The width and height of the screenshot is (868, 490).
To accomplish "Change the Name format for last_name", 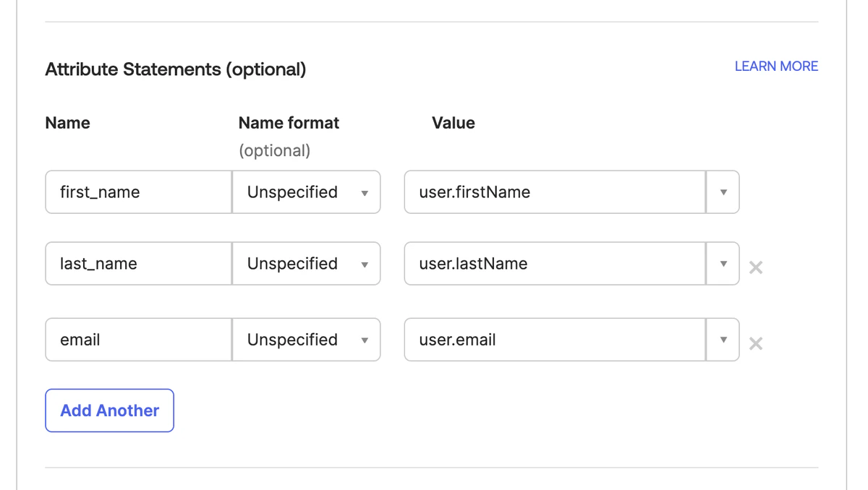I will click(307, 264).
